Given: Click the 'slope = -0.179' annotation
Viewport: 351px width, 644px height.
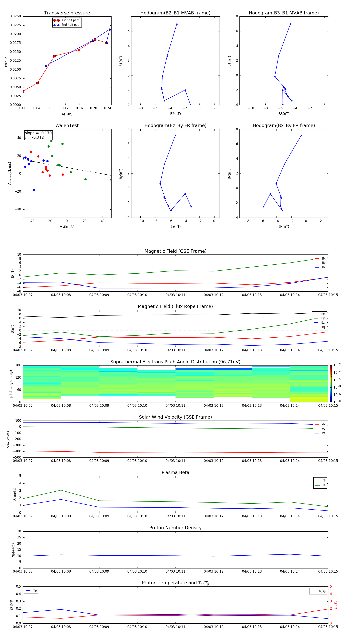Looking at the screenshot, I should coord(38,133).
